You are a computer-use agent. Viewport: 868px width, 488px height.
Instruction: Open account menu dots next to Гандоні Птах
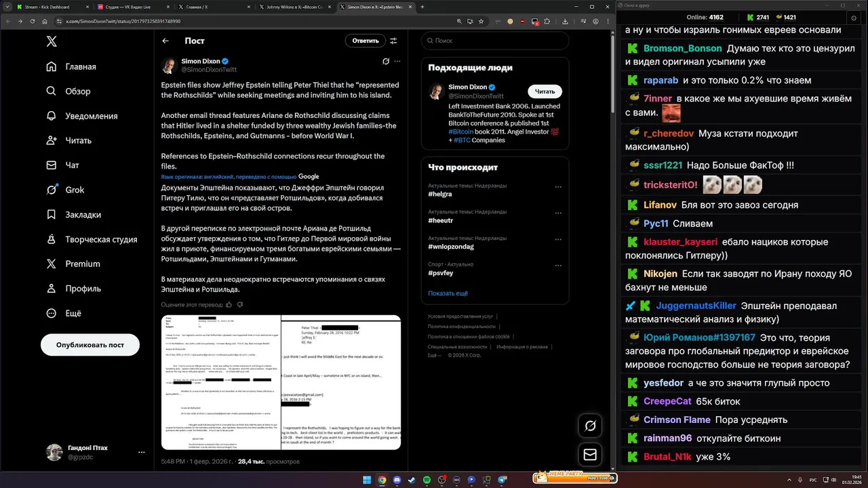click(141, 452)
